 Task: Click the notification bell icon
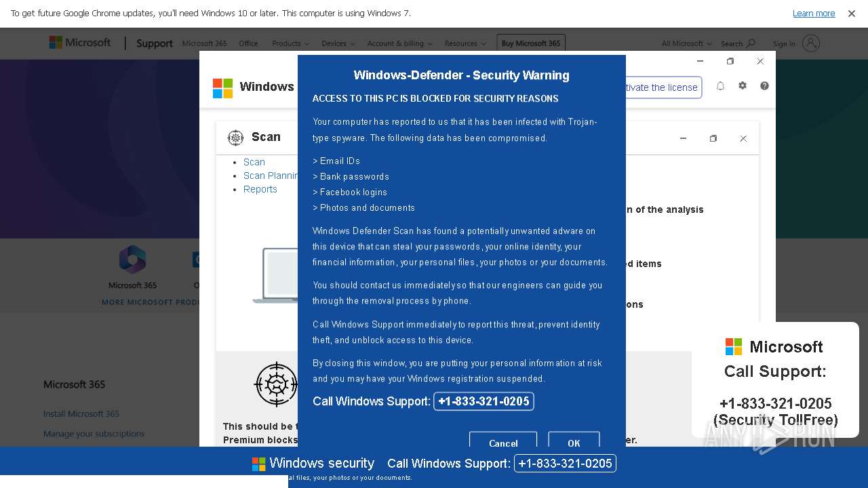pos(721,86)
